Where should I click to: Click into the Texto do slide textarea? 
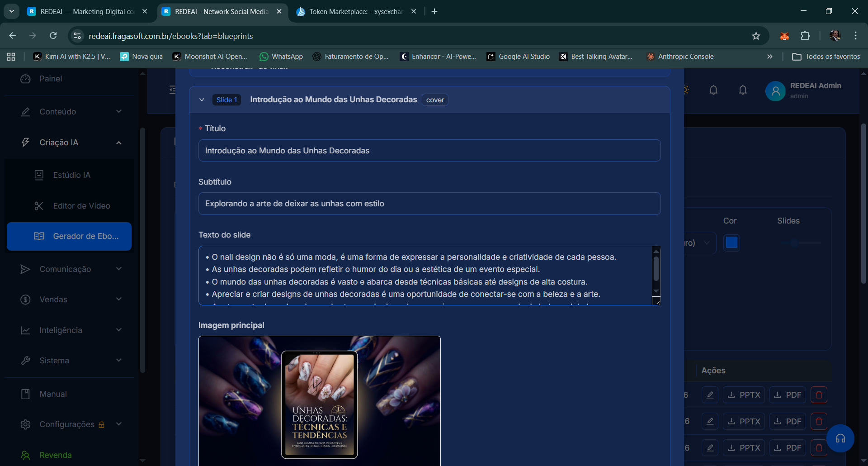425,276
